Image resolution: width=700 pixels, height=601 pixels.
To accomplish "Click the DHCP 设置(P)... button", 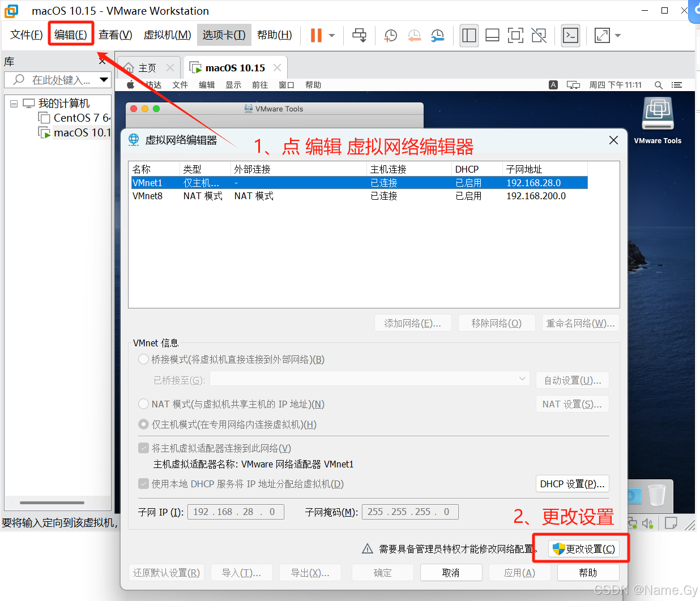I will tap(573, 484).
